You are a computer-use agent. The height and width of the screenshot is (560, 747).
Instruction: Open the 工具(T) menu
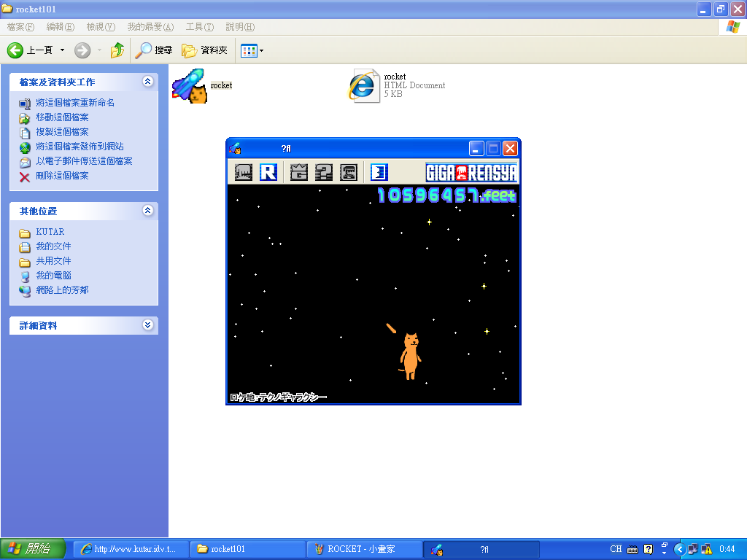pyautogui.click(x=200, y=27)
